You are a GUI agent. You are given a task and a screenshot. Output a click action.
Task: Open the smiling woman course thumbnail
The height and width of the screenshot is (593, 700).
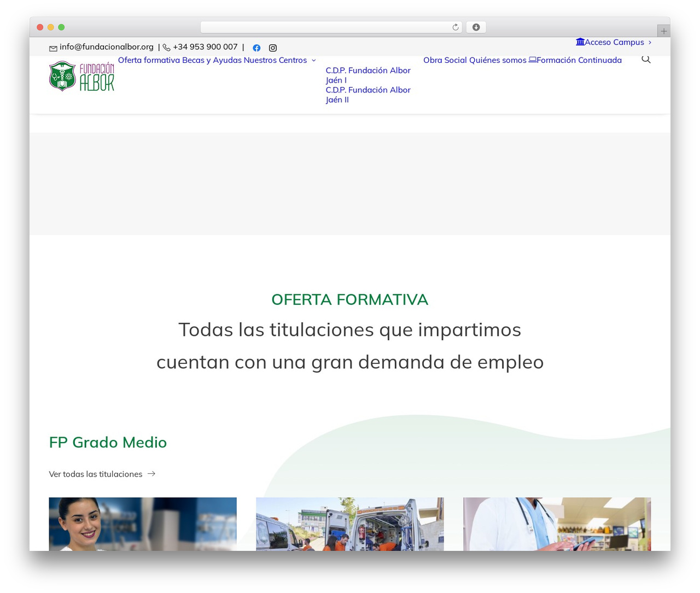(x=143, y=524)
